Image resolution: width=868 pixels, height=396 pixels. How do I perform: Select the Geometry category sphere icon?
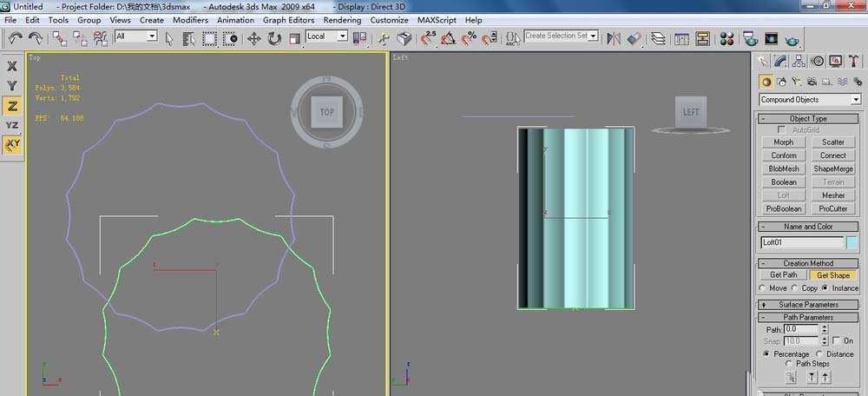pos(766,82)
